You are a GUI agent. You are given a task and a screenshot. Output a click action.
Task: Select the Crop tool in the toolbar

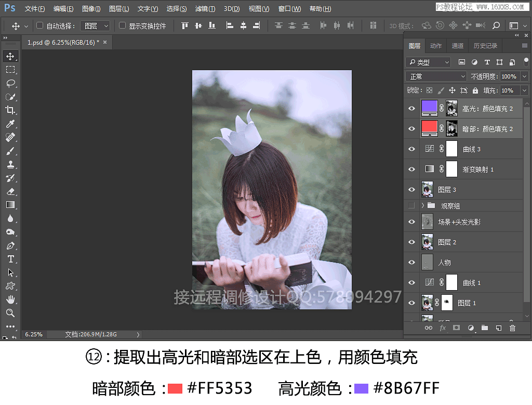10,110
